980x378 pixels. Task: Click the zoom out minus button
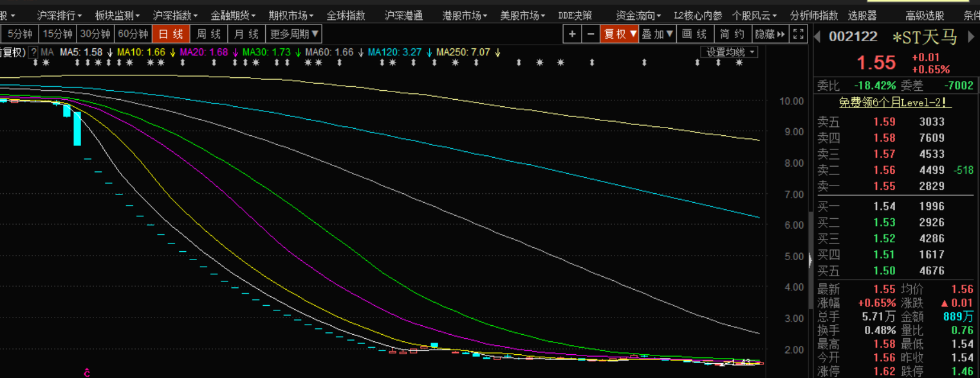coord(590,34)
